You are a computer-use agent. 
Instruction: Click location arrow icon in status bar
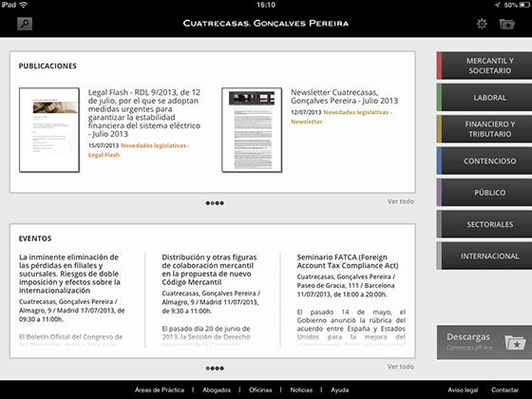point(498,5)
